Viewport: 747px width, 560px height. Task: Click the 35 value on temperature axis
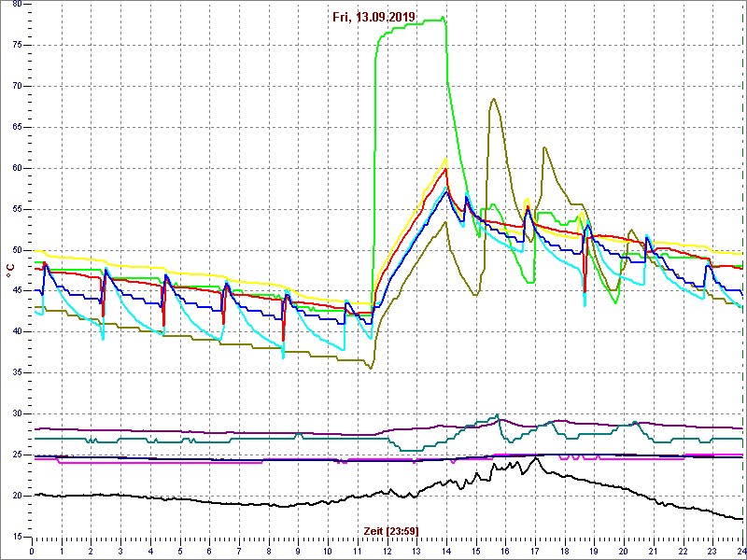coord(16,372)
